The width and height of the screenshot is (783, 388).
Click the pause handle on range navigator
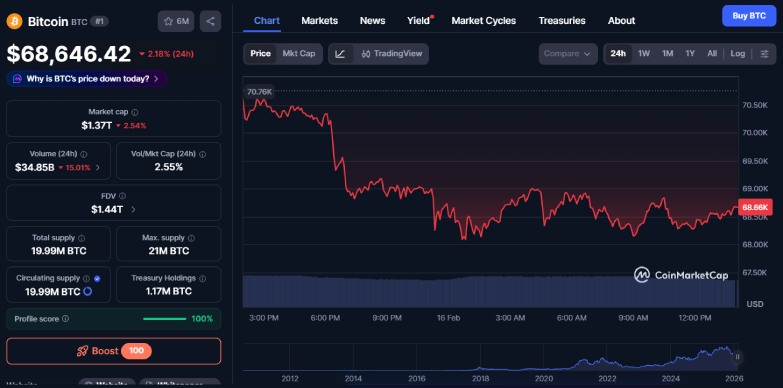click(x=737, y=357)
